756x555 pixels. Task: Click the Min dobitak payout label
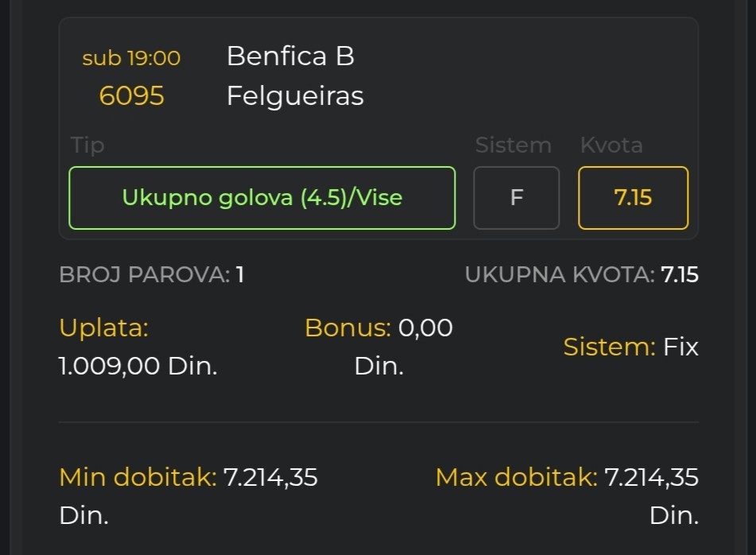click(137, 477)
